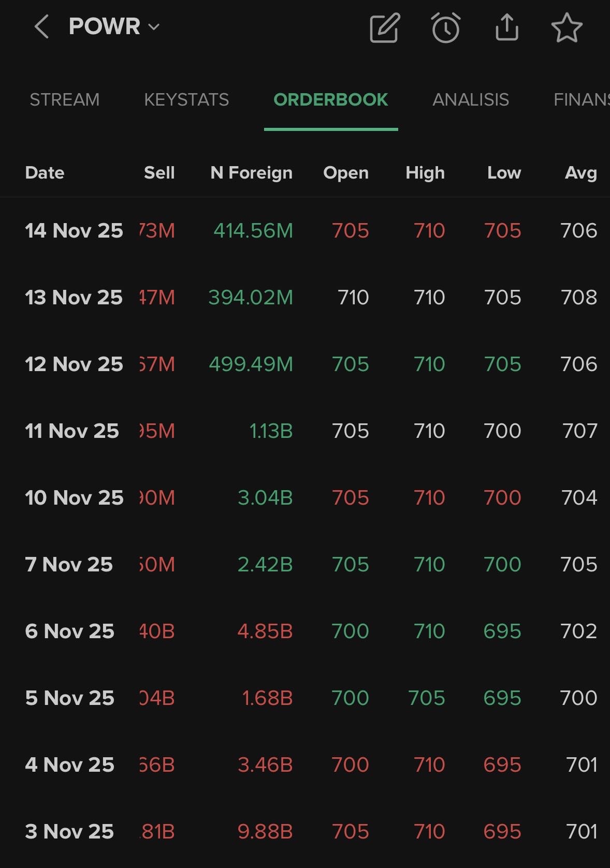Expand the POWR ticker dropdown
The height and width of the screenshot is (868, 610).
pyautogui.click(x=154, y=27)
